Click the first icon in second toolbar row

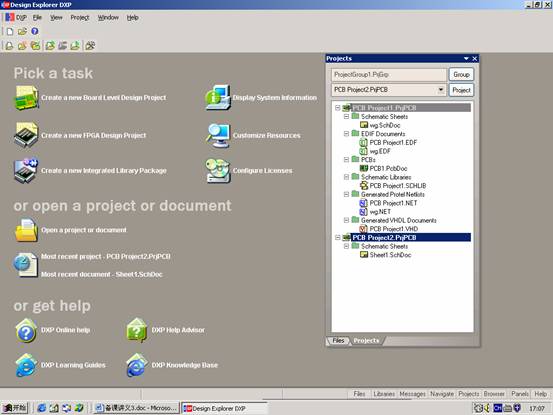point(10,45)
